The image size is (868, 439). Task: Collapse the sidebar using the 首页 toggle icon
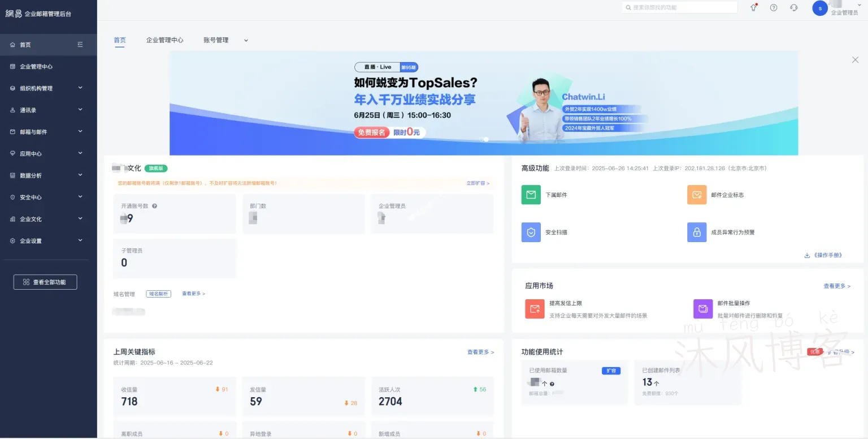(x=80, y=45)
